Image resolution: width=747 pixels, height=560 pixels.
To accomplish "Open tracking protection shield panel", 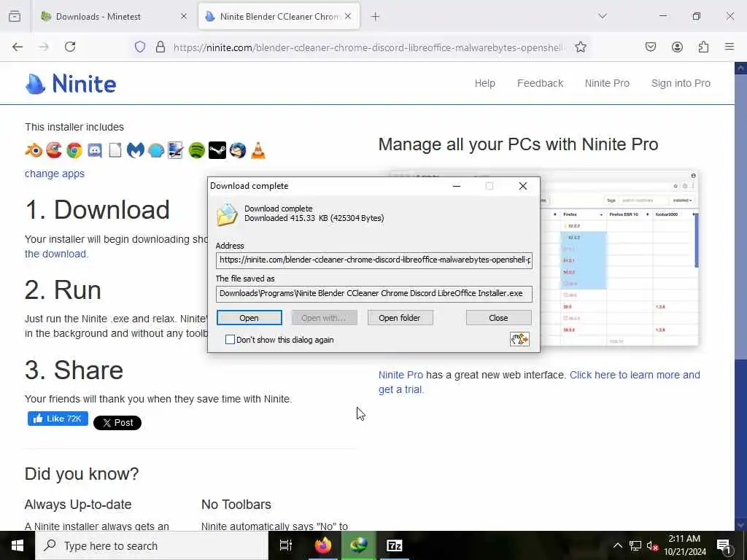I will point(139,47).
